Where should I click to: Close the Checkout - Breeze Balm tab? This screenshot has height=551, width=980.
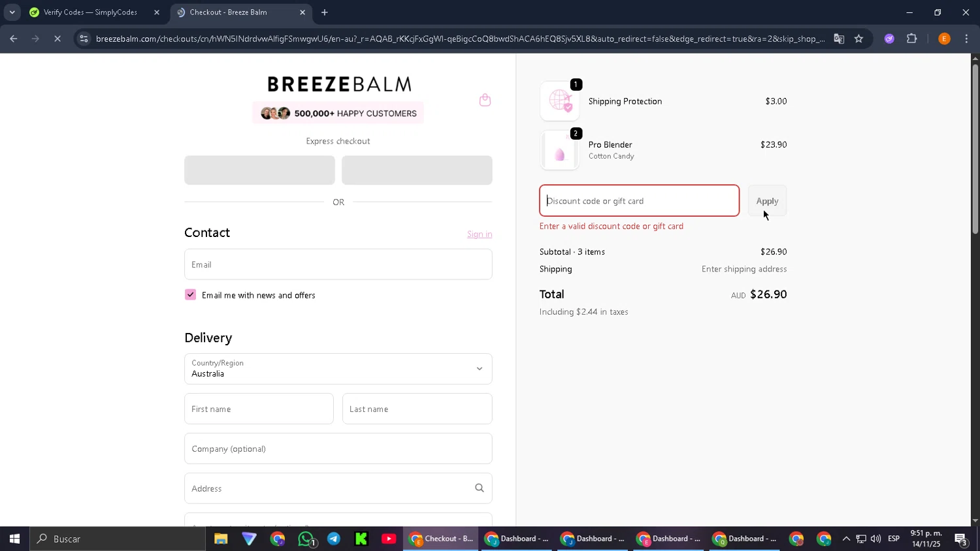302,12
